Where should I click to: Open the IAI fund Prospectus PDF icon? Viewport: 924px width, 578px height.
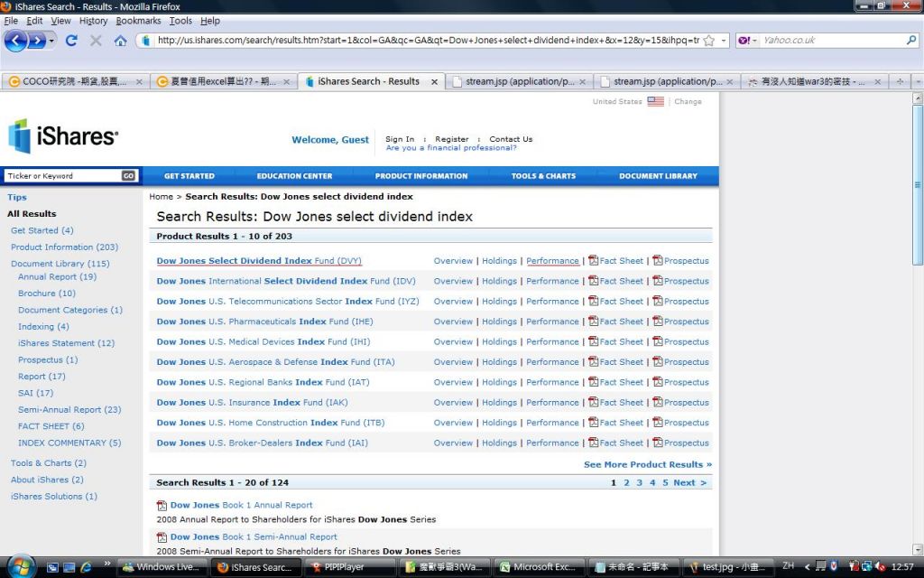(x=658, y=443)
